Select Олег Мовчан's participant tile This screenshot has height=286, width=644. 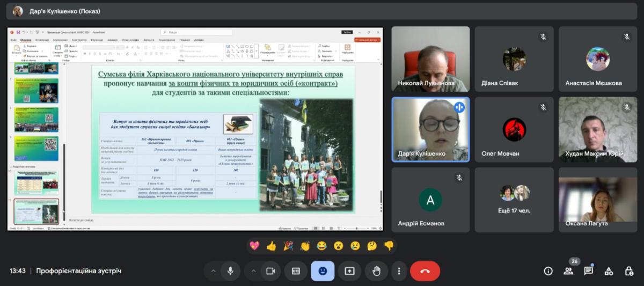tap(514, 129)
